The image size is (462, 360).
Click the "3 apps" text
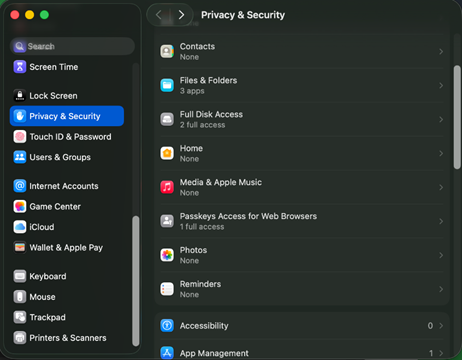pos(192,91)
